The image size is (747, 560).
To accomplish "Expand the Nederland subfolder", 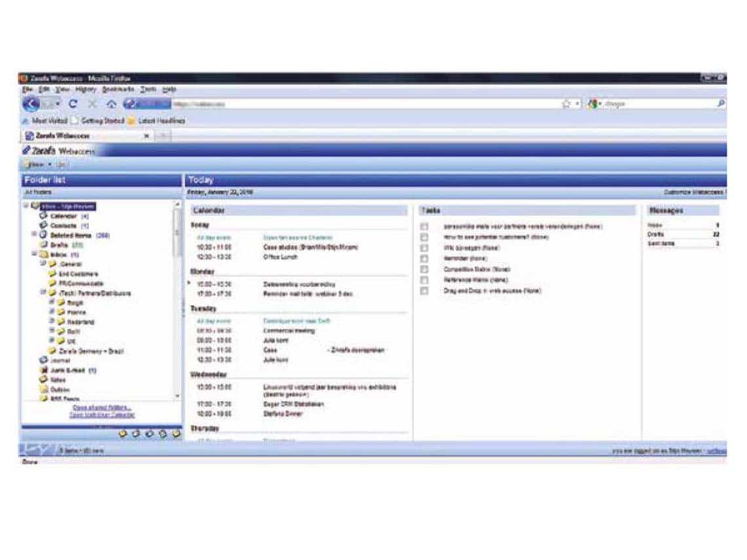I will [x=52, y=321].
